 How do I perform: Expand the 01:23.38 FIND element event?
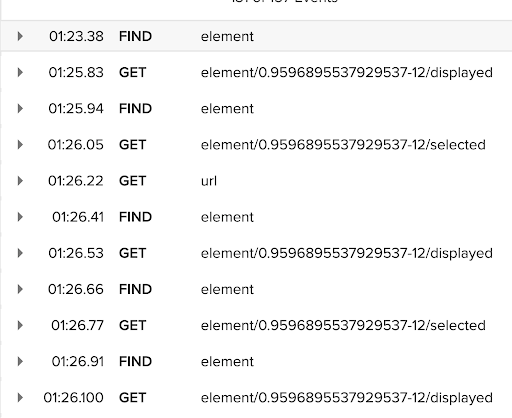[20, 36]
